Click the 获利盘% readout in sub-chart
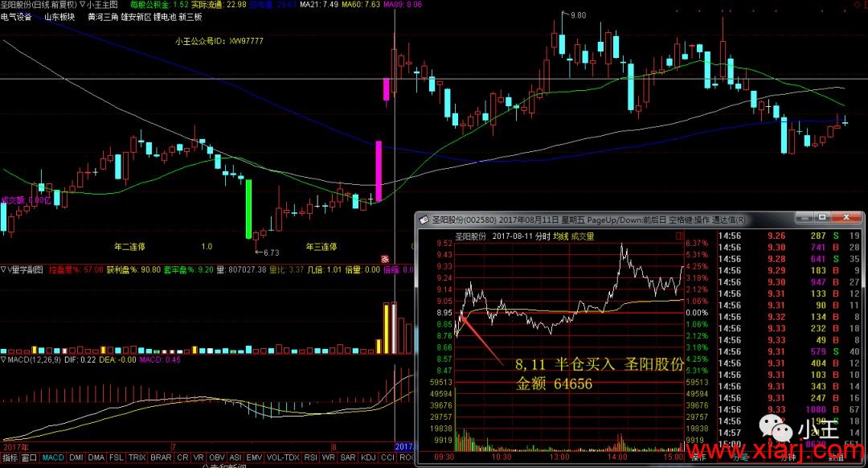 pyautogui.click(x=134, y=269)
